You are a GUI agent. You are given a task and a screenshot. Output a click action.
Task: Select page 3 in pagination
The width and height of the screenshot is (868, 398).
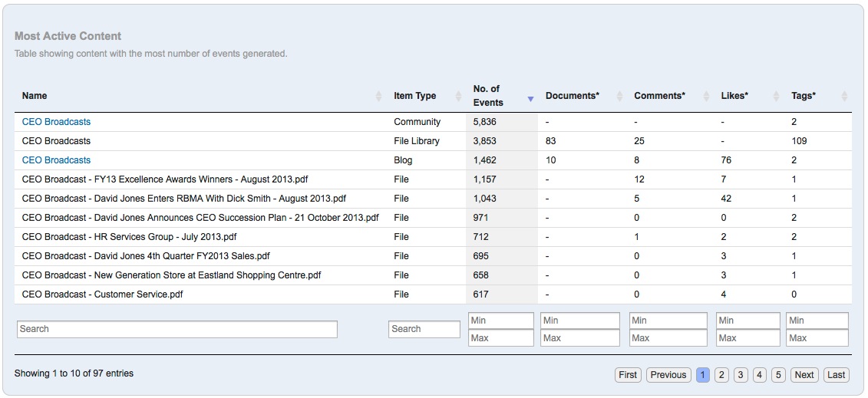tap(741, 375)
